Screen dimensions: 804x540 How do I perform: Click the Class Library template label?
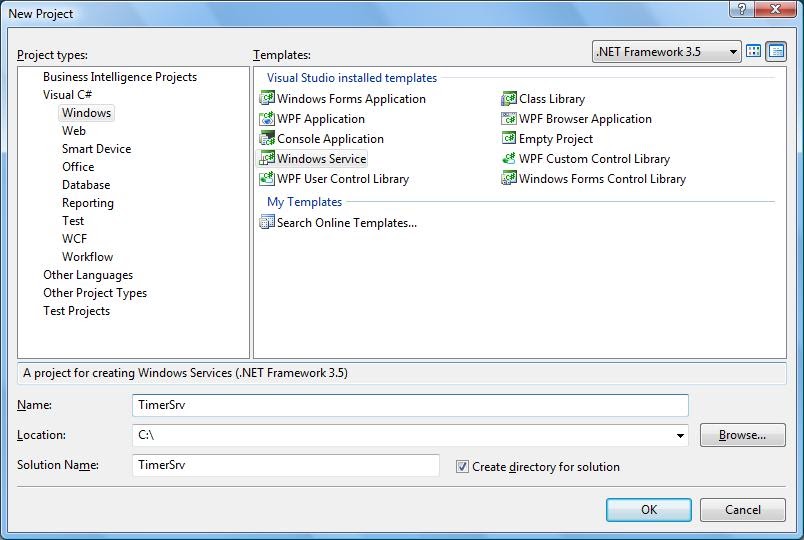pos(552,98)
